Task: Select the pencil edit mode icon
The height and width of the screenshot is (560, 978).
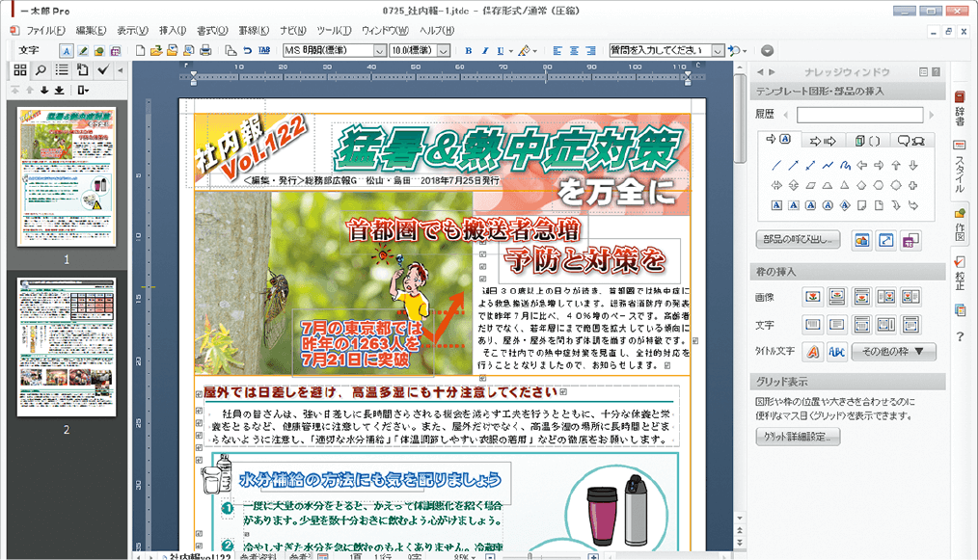Action: coord(82,50)
